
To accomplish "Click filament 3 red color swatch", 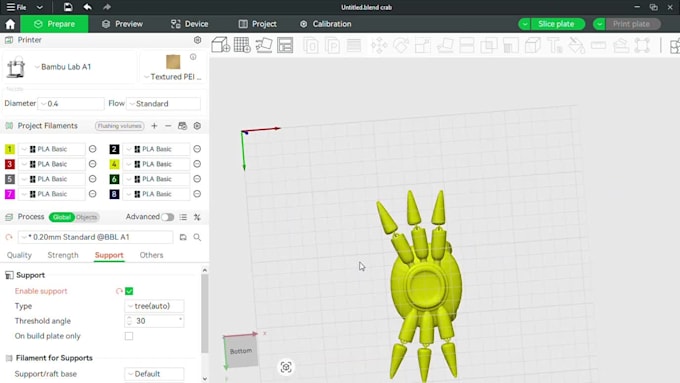I will click(10, 164).
